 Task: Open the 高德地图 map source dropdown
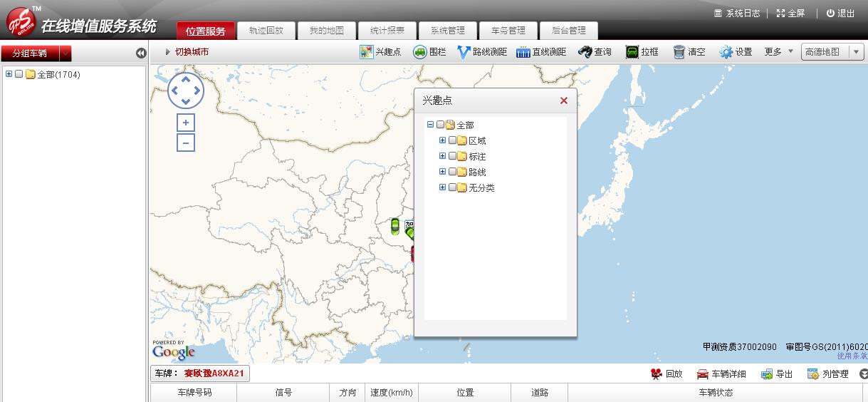coord(857,52)
